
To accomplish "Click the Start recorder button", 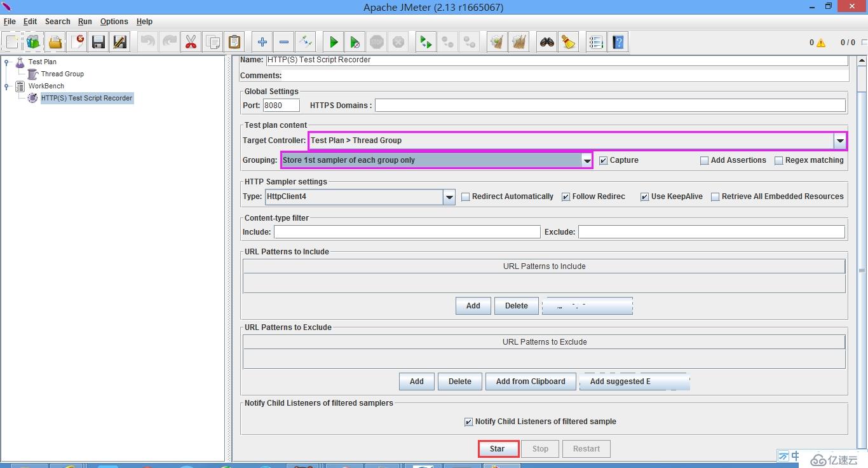I will pos(499,449).
